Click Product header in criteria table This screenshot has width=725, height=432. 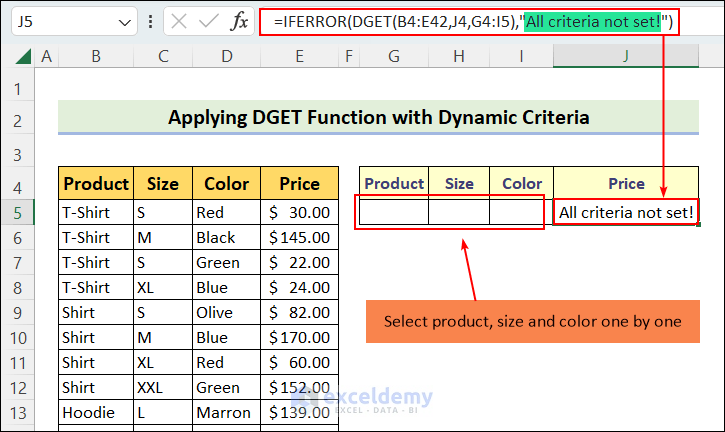[x=394, y=184]
